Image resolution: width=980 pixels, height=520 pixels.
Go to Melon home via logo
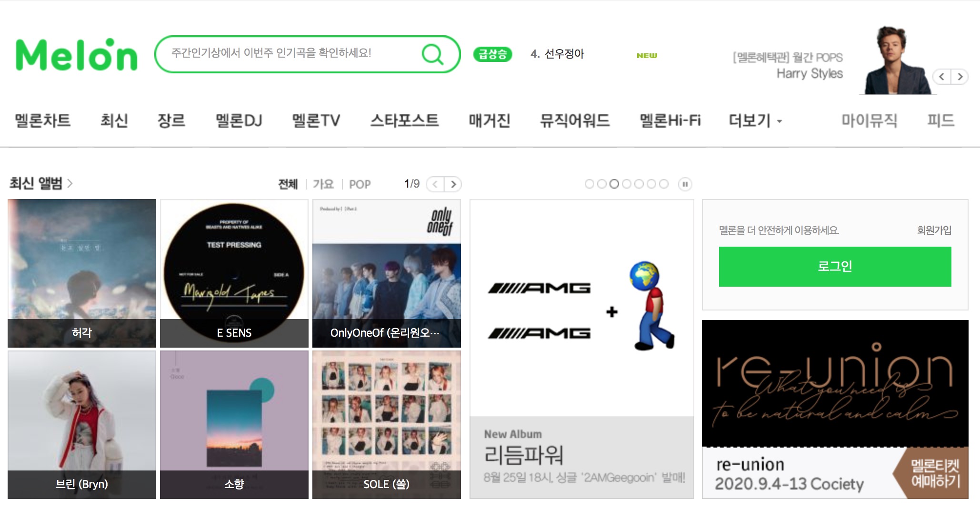[x=77, y=55]
